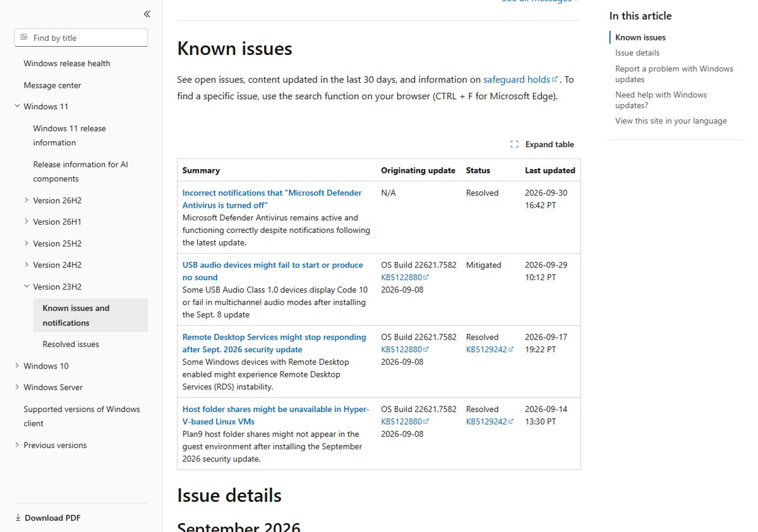Go to View this site in your language

[671, 121]
